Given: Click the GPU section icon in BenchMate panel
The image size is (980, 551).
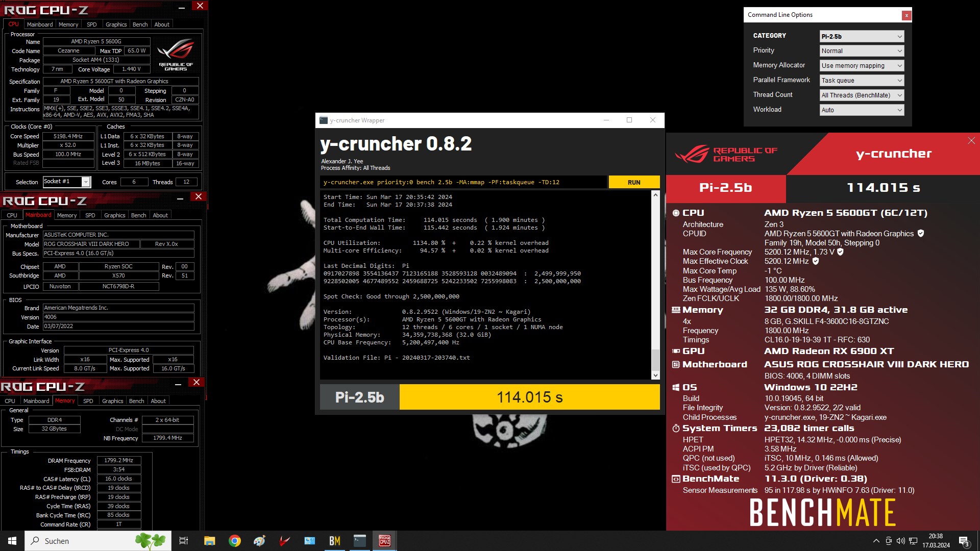Looking at the screenshot, I should 676,352.
